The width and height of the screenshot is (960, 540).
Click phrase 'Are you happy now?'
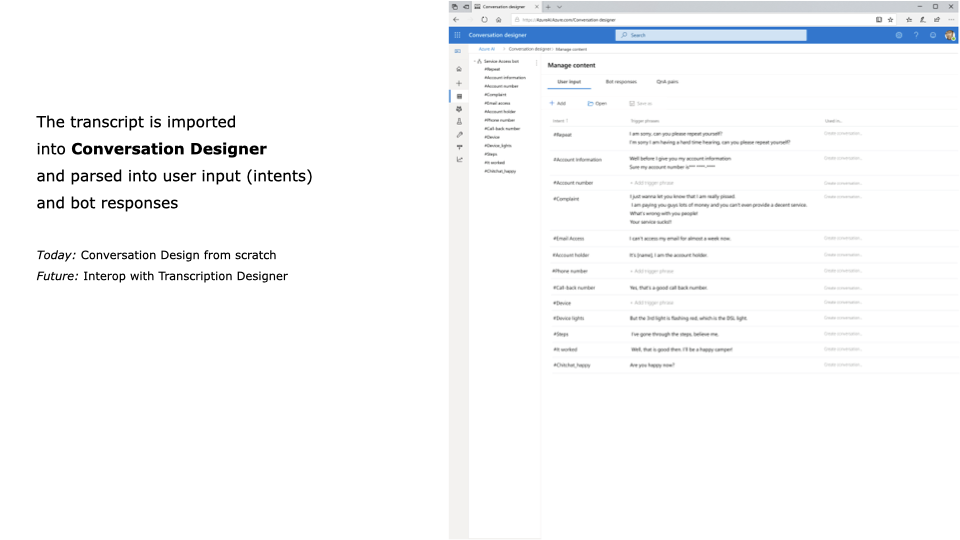(x=652, y=365)
